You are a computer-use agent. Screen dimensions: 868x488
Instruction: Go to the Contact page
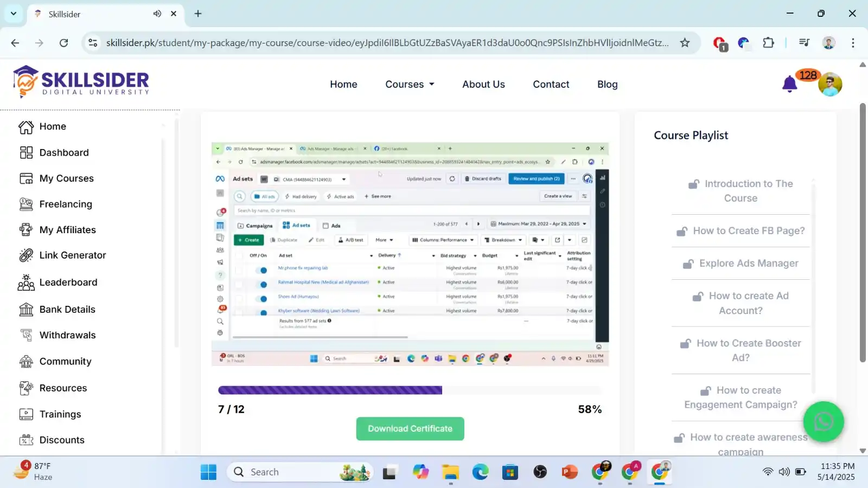click(x=551, y=84)
